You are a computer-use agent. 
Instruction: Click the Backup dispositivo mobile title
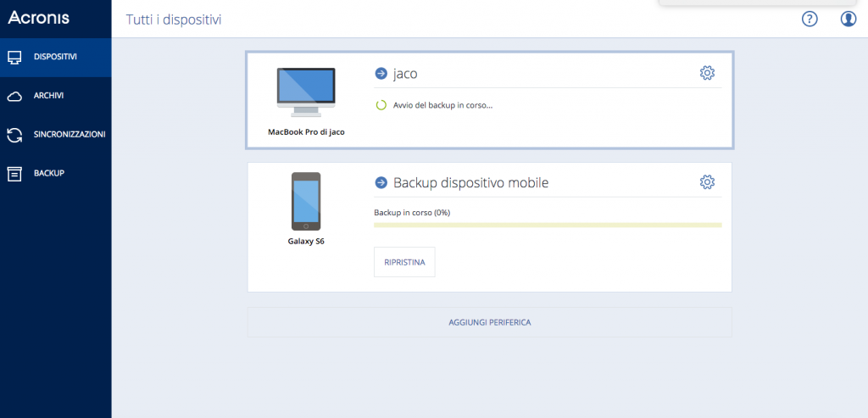pyautogui.click(x=471, y=182)
